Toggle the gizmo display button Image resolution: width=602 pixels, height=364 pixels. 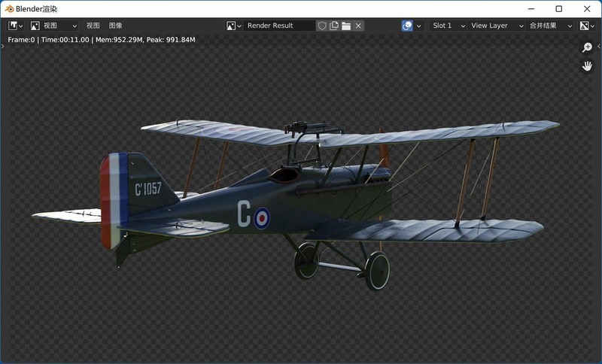407,26
